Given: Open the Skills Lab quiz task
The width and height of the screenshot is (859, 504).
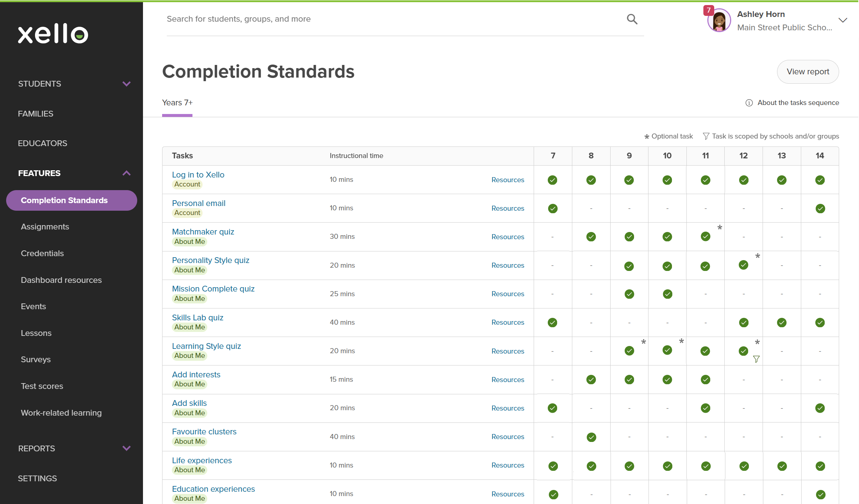Looking at the screenshot, I should click(x=198, y=317).
